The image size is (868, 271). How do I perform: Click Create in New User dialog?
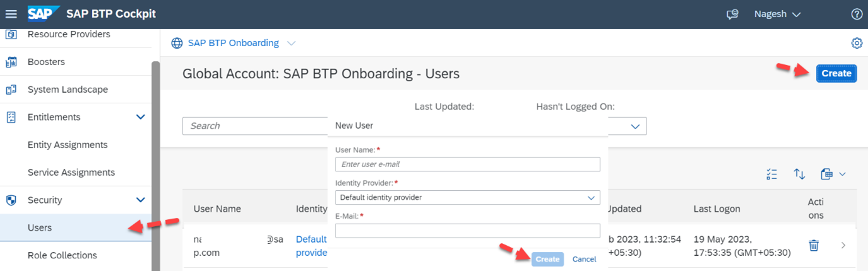point(548,259)
